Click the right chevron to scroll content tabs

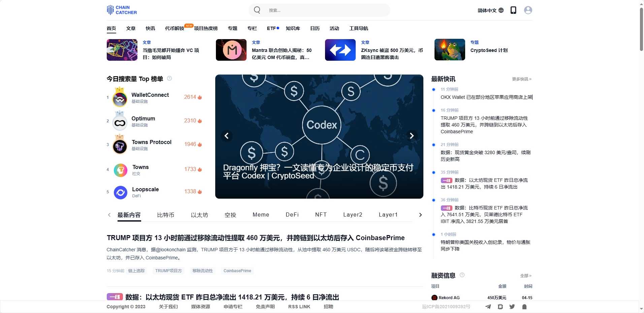click(x=420, y=215)
